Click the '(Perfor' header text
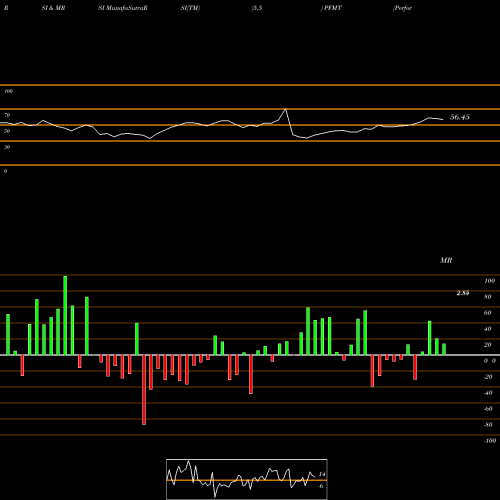This screenshot has width=500, height=500. pyautogui.click(x=402, y=8)
